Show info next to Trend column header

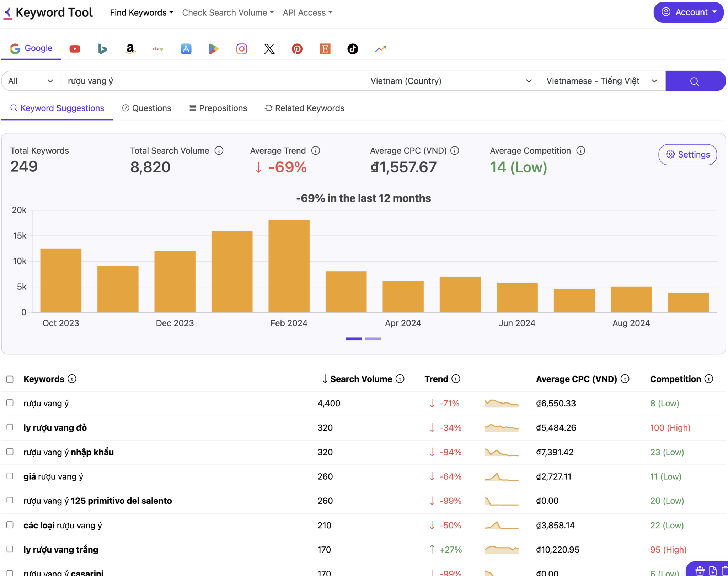click(456, 379)
